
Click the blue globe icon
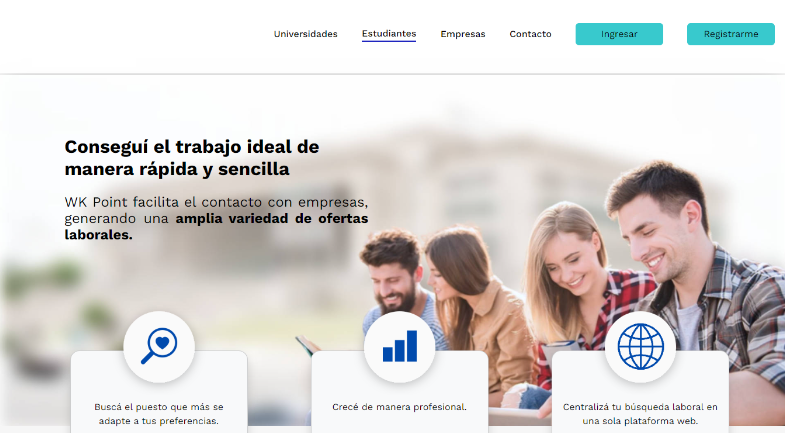pos(640,346)
